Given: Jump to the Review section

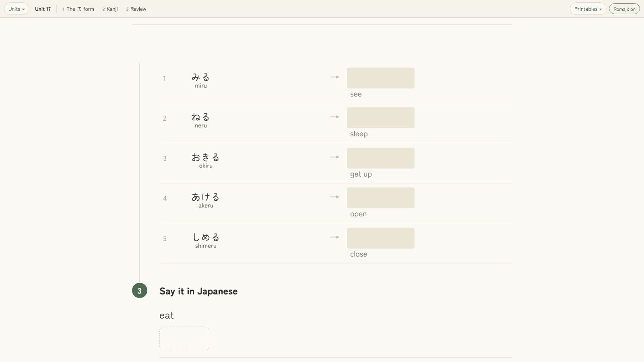Looking at the screenshot, I should (136, 9).
